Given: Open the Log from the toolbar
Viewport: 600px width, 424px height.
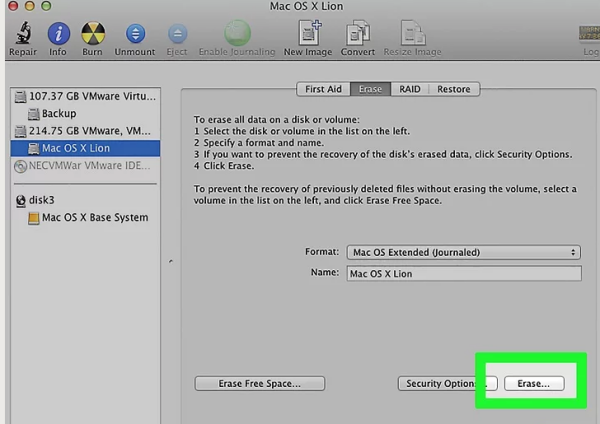Looking at the screenshot, I should pyautogui.click(x=590, y=34).
